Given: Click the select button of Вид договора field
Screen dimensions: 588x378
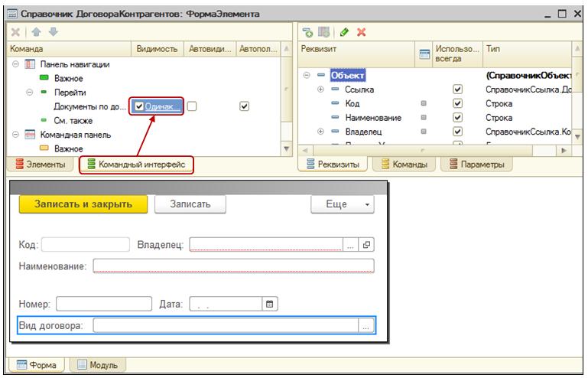Looking at the screenshot, I should pyautogui.click(x=366, y=326).
